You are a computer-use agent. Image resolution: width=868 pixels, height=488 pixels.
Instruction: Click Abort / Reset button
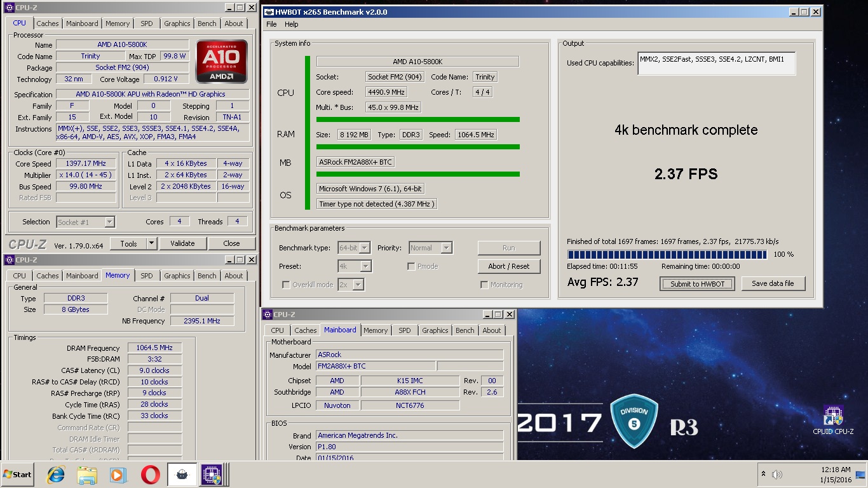click(509, 266)
